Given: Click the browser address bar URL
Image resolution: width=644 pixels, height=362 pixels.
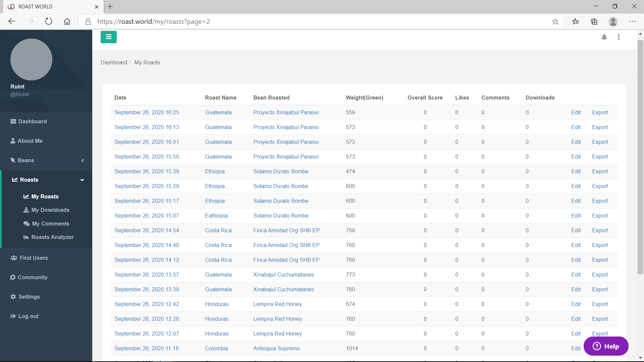Looking at the screenshot, I should (154, 21).
